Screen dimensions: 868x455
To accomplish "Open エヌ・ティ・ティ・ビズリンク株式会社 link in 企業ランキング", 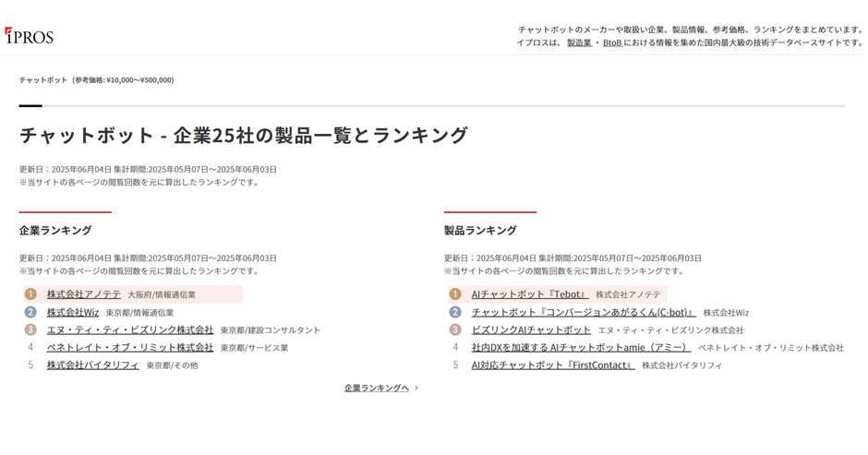I will click(x=130, y=329).
